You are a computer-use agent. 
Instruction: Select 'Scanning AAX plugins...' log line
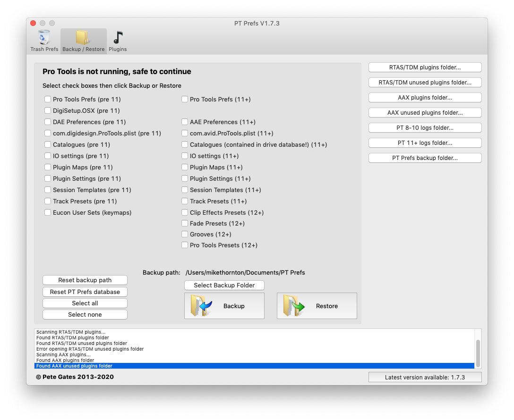254,354
